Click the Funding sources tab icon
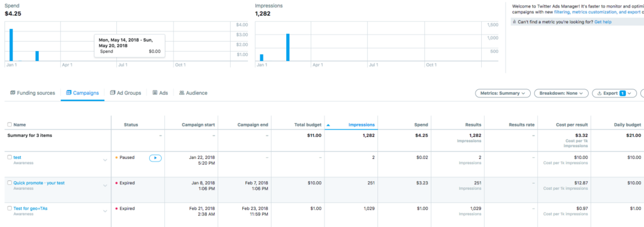 (13, 93)
